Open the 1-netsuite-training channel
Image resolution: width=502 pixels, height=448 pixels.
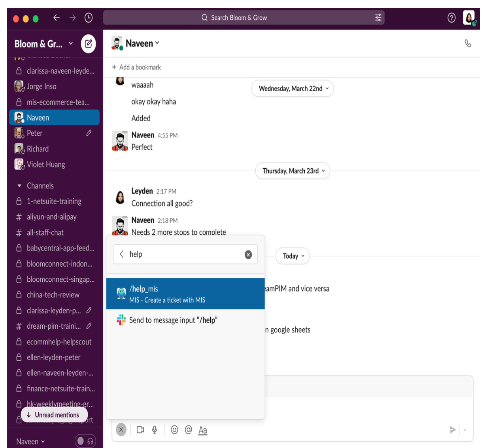[54, 201]
